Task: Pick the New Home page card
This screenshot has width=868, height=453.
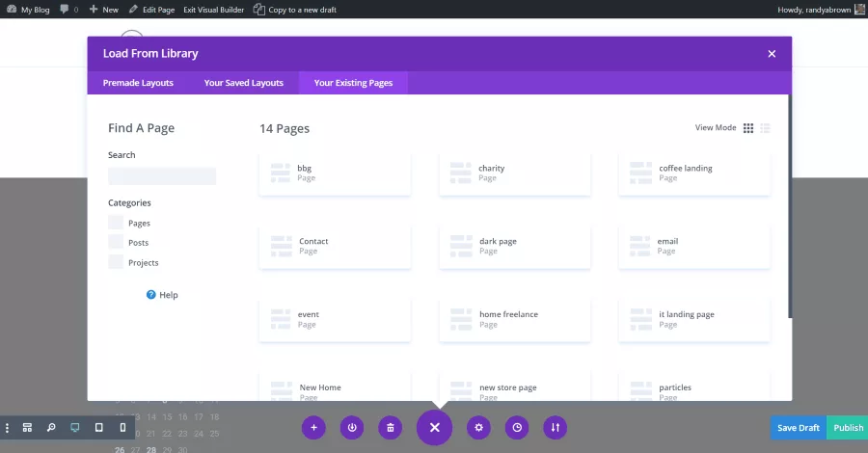Action: (335, 386)
